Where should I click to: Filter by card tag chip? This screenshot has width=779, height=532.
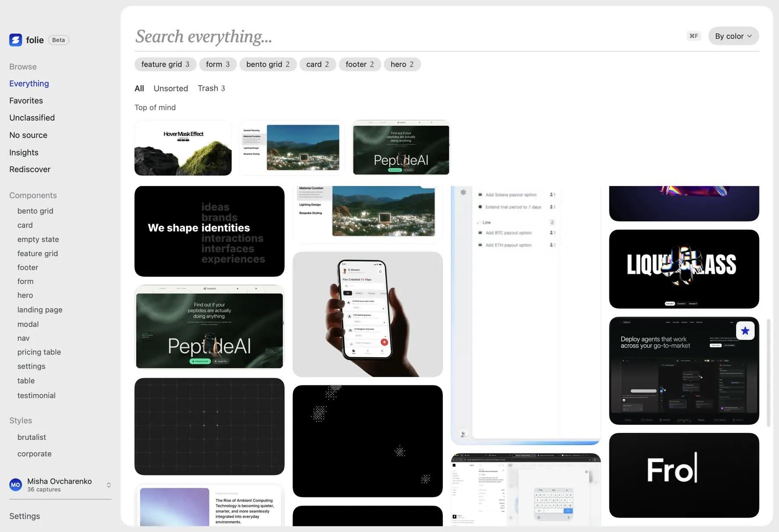coord(318,64)
